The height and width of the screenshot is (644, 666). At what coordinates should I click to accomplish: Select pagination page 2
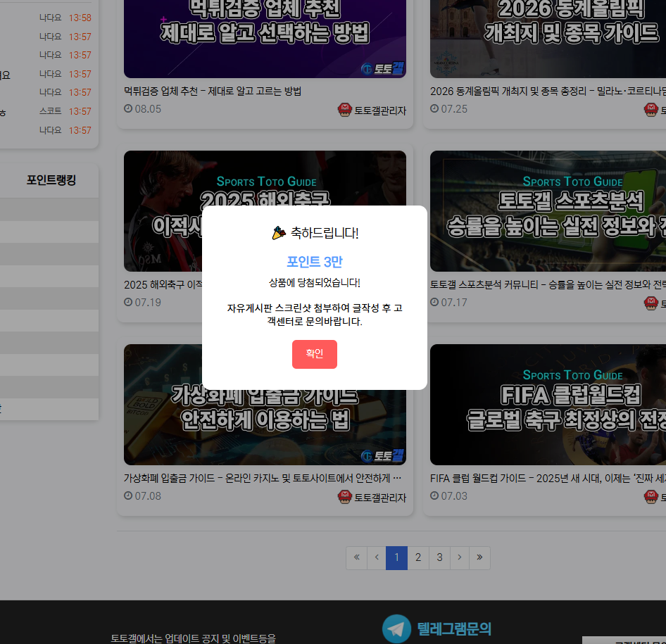click(418, 557)
